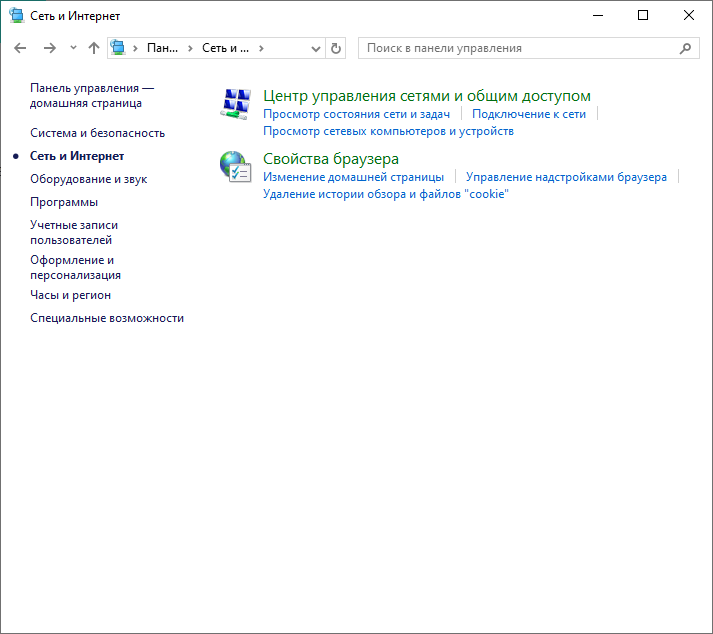Click the search magnifier icon
The image size is (713, 634).
coord(685,48)
